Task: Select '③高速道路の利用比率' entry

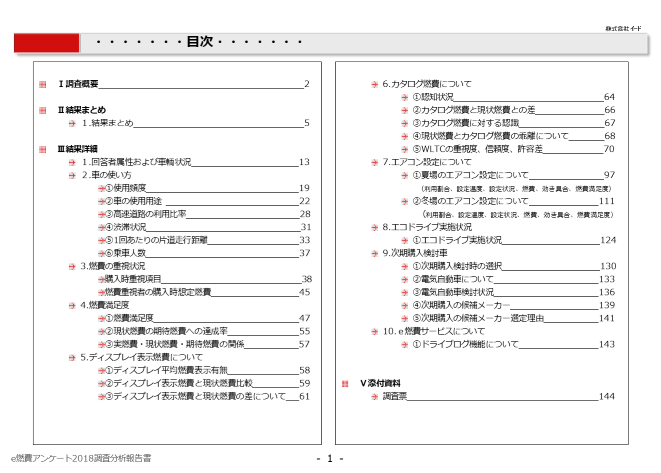Action: pyautogui.click(x=145, y=214)
